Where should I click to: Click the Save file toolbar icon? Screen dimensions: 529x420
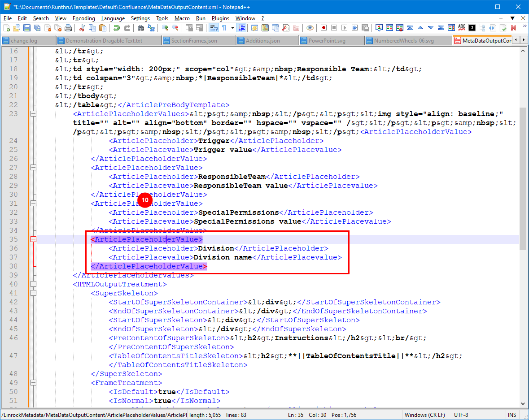(x=27, y=28)
